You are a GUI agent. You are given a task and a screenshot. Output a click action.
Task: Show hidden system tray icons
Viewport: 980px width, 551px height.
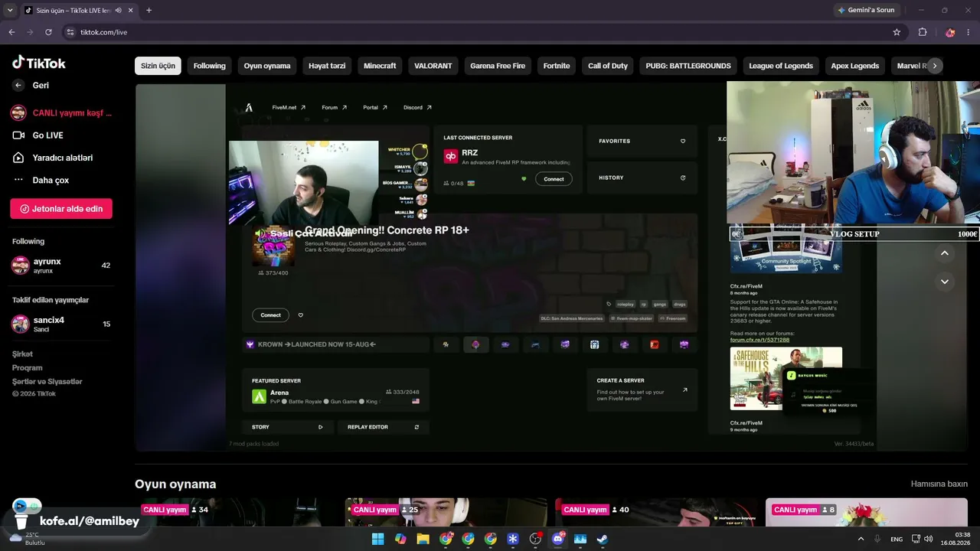click(x=861, y=539)
